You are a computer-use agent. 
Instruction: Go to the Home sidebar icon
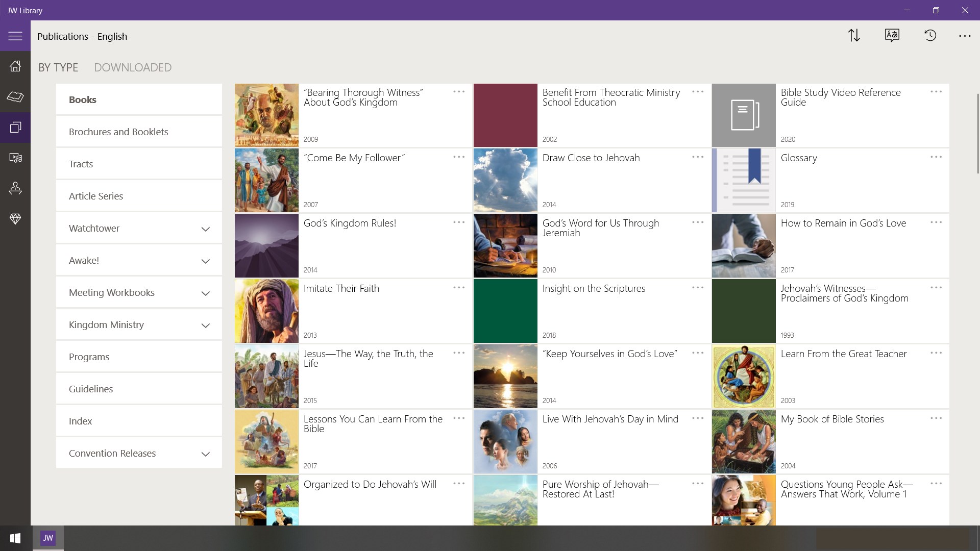[x=15, y=66]
